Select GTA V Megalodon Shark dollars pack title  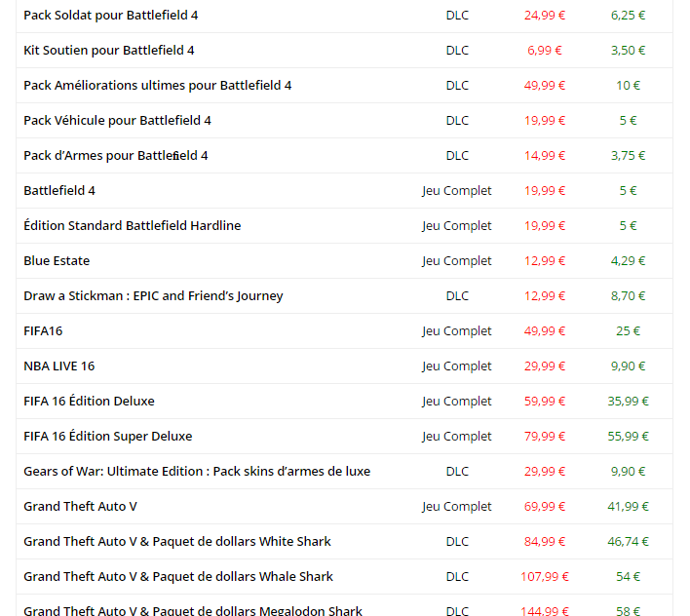point(193,611)
